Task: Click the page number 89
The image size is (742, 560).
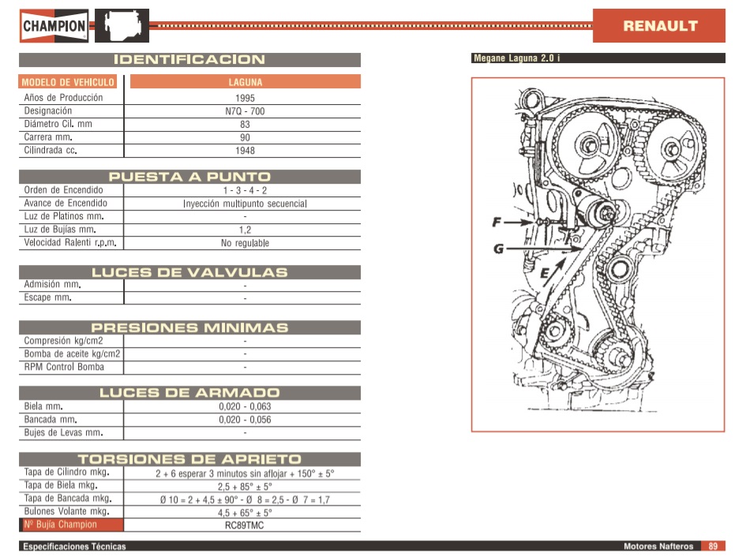Action: coord(713,547)
